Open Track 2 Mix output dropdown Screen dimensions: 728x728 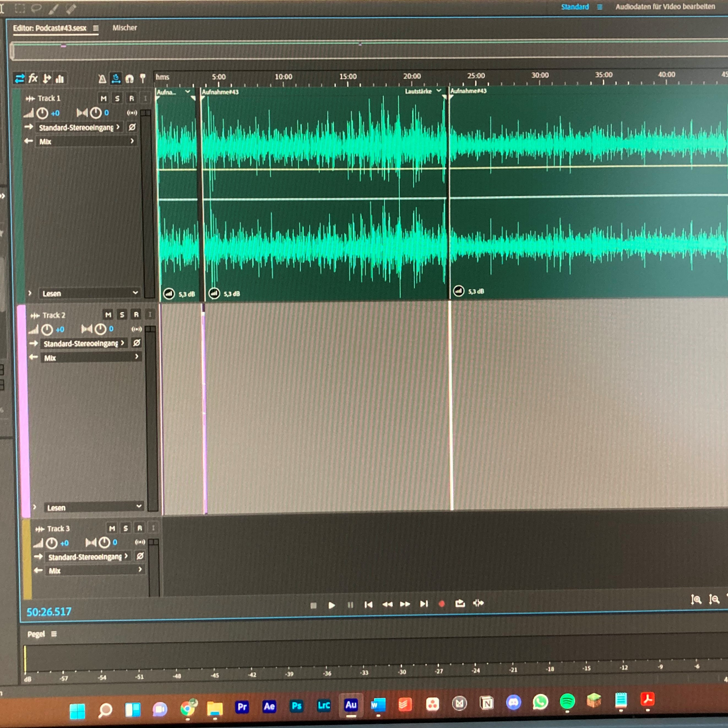pos(91,358)
